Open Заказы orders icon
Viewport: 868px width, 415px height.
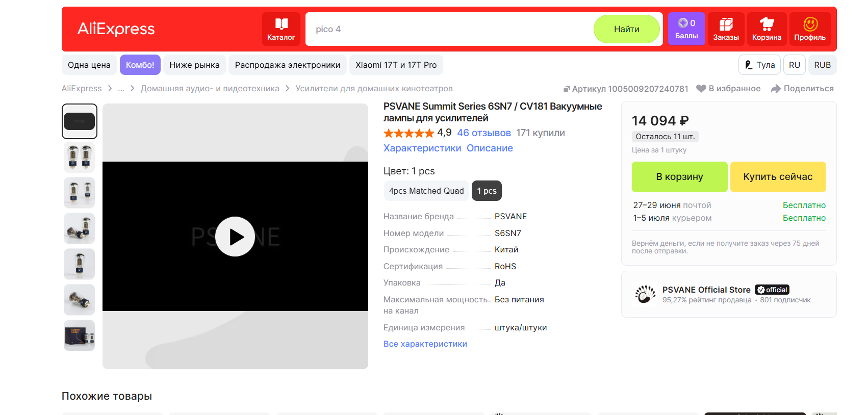point(726,29)
